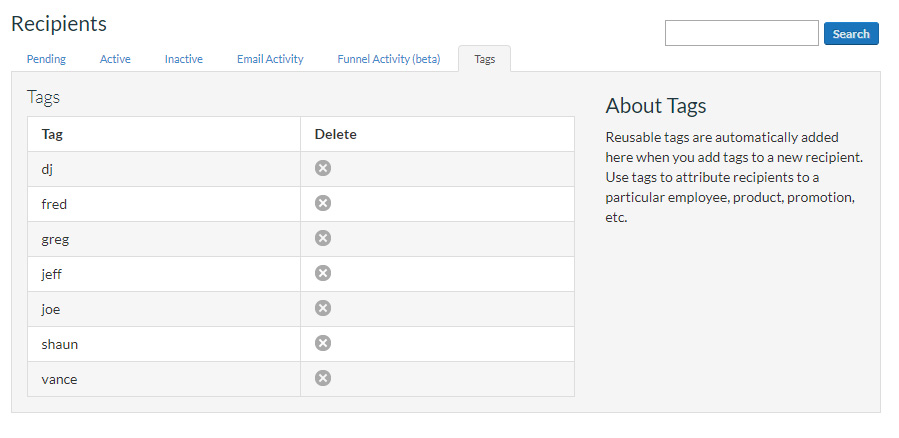899x438 pixels.
Task: Go to the Inactive tab
Action: (184, 59)
